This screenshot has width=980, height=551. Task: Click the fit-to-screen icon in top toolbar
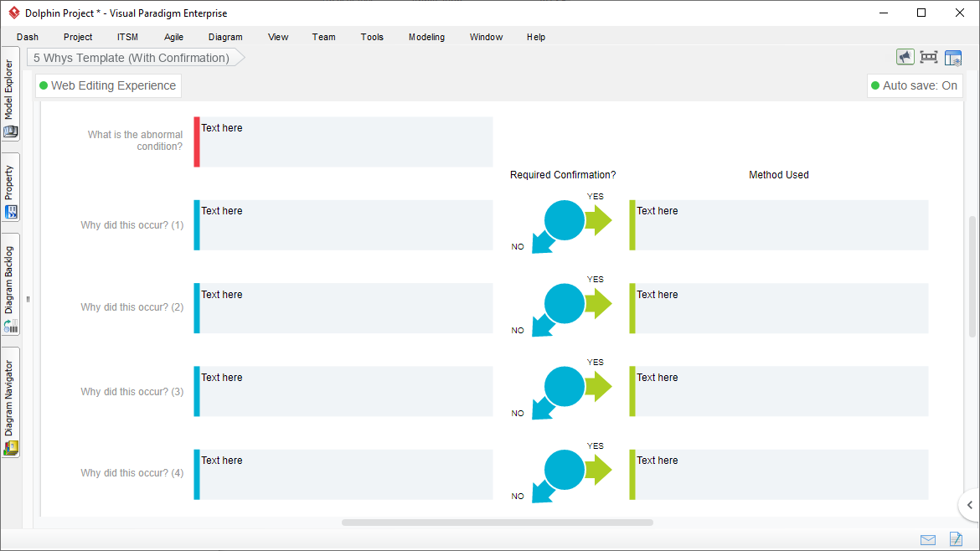929,58
